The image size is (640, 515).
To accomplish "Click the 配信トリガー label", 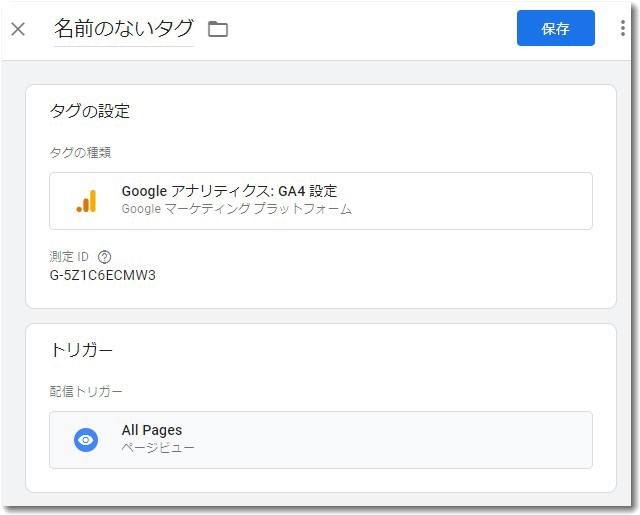I will (86, 391).
